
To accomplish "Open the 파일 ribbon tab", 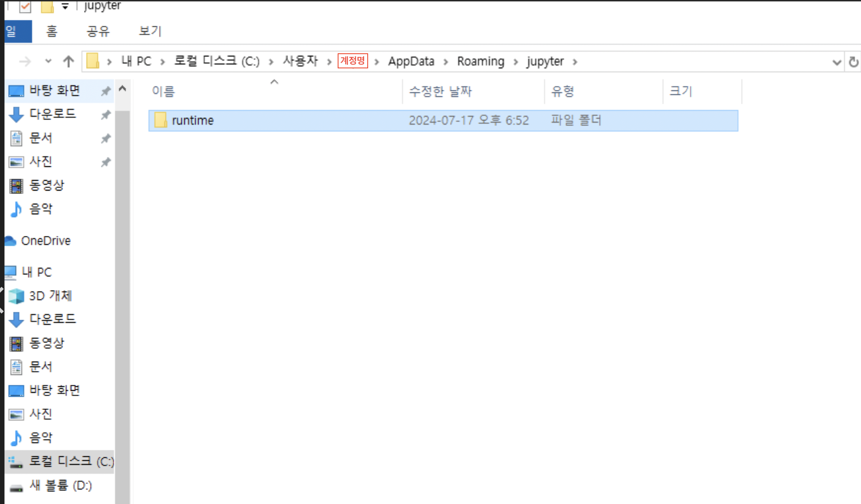I will pos(18,31).
